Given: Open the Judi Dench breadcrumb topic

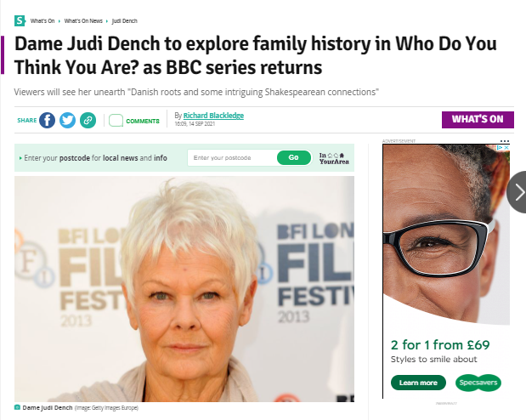Looking at the screenshot, I should coord(124,20).
